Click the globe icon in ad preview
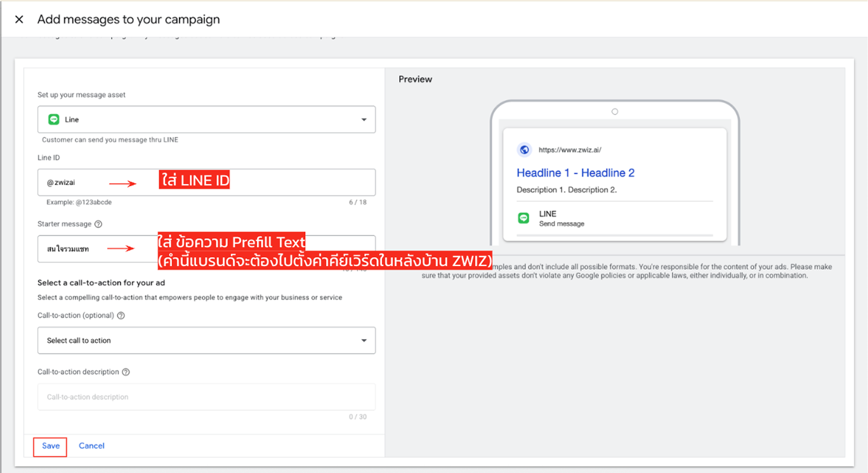The image size is (868, 473). tap(524, 150)
